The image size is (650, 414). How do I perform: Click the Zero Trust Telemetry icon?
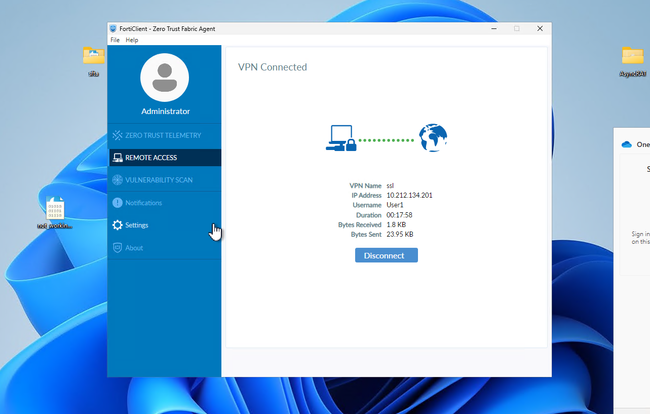tap(117, 135)
